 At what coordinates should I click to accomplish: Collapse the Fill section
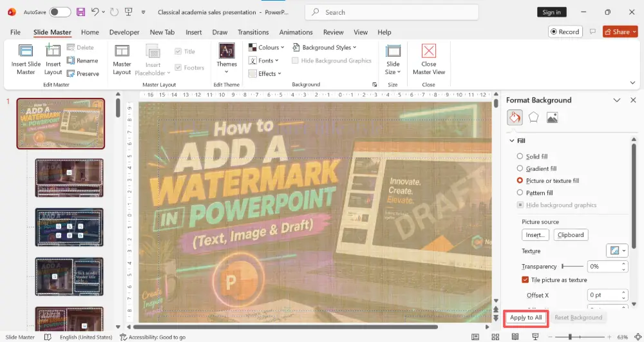(512, 140)
